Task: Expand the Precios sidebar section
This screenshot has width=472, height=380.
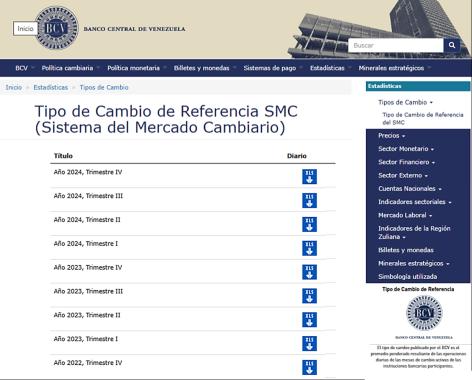Action: (392, 136)
